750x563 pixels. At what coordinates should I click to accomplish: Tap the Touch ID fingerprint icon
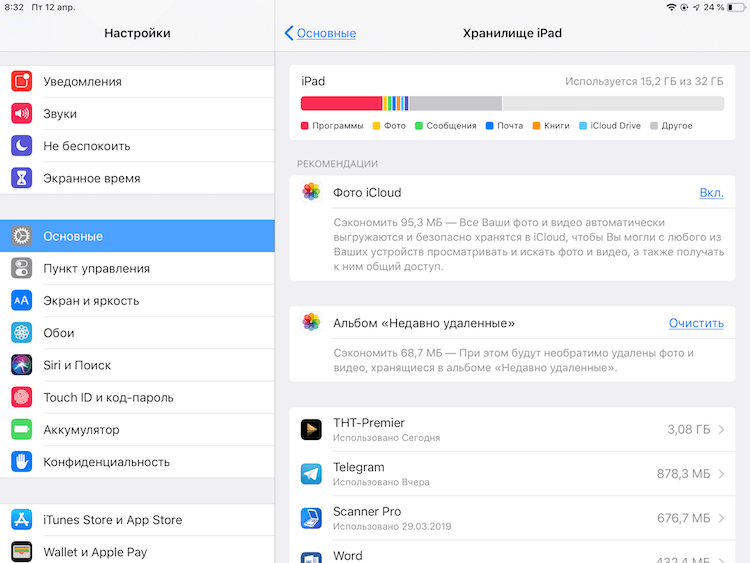(22, 397)
